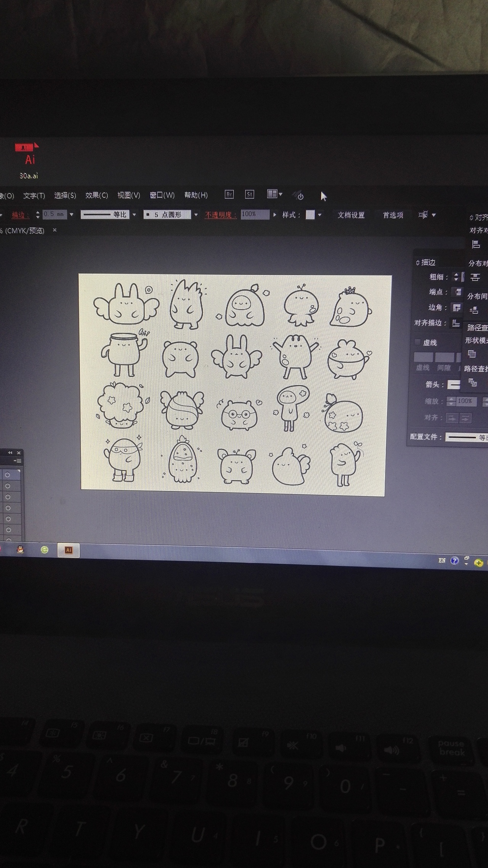Click the 0.5 mm stroke weight field
The width and height of the screenshot is (488, 868).
55,214
